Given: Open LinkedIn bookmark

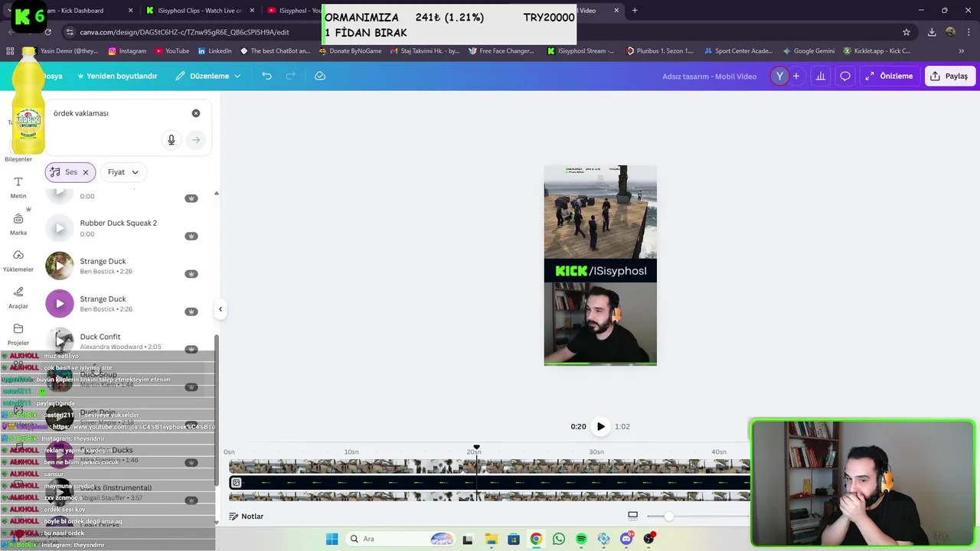Looking at the screenshot, I should click(214, 51).
